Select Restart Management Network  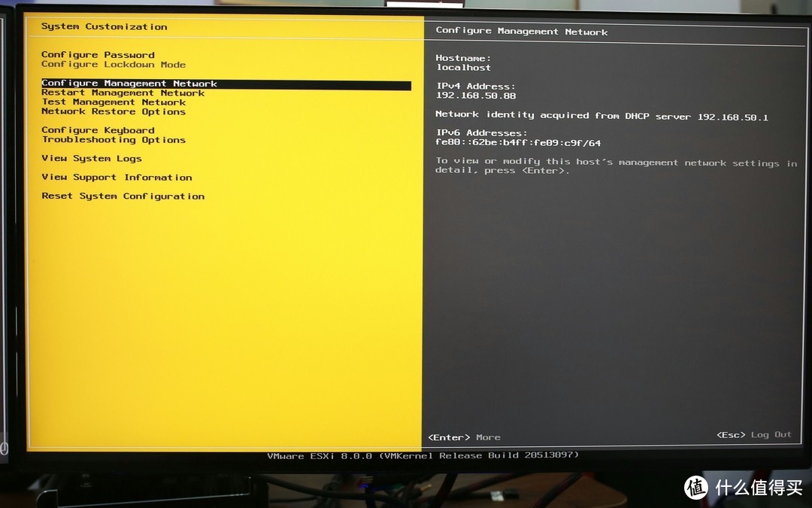123,93
